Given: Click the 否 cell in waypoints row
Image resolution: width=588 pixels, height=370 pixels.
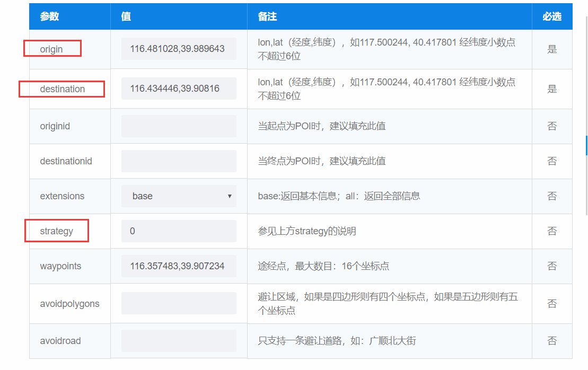Looking at the screenshot, I should pos(552,266).
